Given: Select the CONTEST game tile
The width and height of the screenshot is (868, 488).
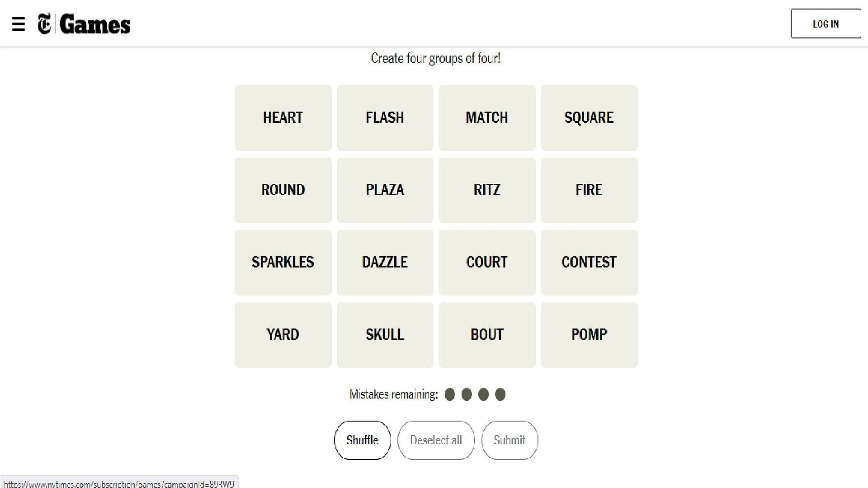Looking at the screenshot, I should [589, 262].
